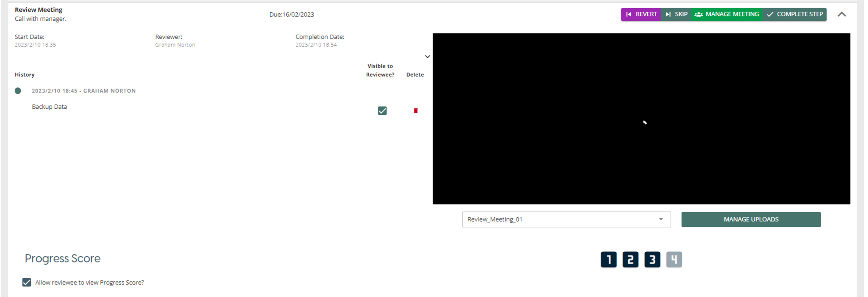Set progress score to 2
This screenshot has width=868, height=297.
(x=630, y=259)
